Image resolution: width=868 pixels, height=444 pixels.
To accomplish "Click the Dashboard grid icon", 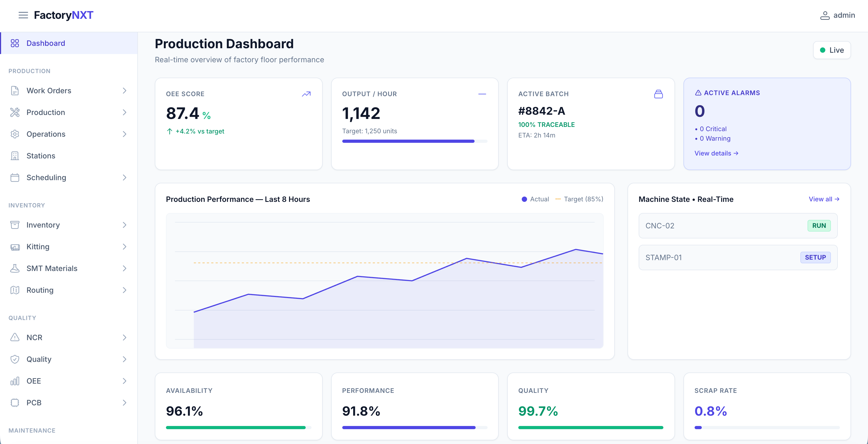I will 15,43.
